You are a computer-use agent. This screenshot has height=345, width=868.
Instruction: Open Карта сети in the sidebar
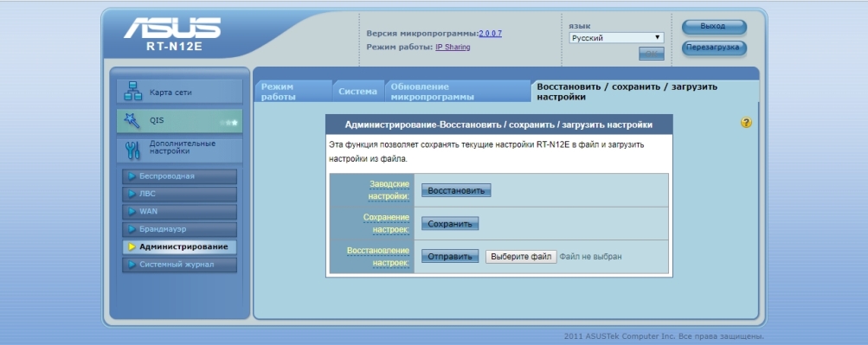click(x=179, y=92)
